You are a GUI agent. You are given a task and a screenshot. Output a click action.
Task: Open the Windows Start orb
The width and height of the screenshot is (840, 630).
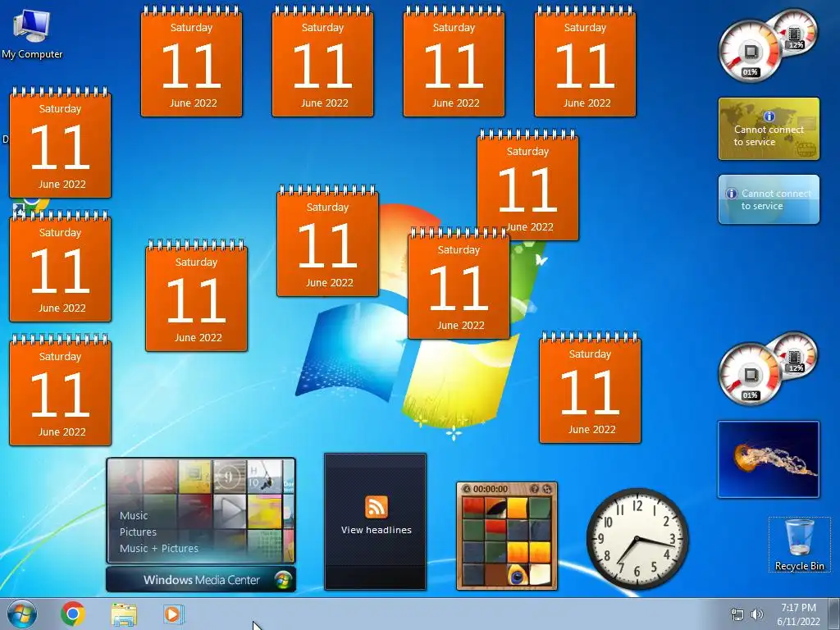[22, 614]
